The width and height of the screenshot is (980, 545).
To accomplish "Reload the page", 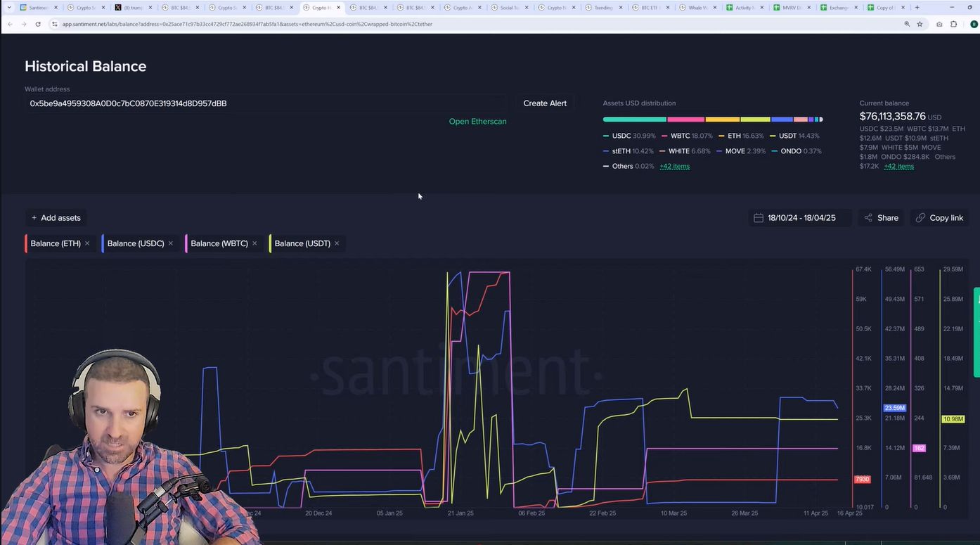I will [38, 24].
